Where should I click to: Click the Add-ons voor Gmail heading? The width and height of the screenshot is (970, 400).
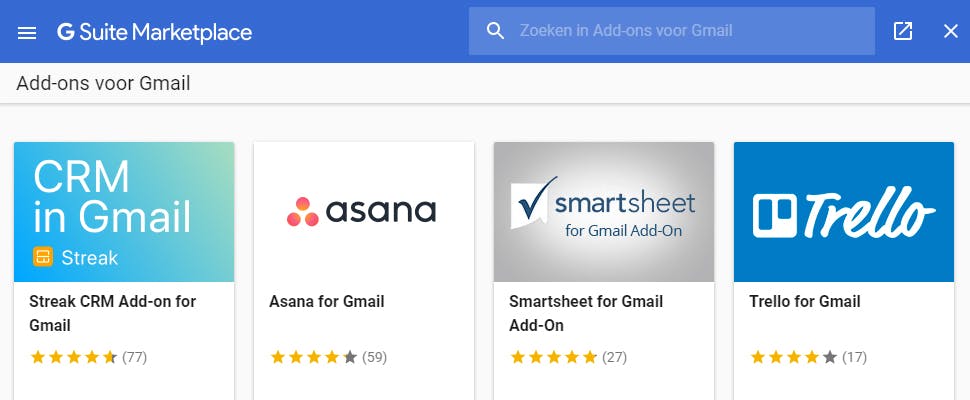click(x=103, y=83)
